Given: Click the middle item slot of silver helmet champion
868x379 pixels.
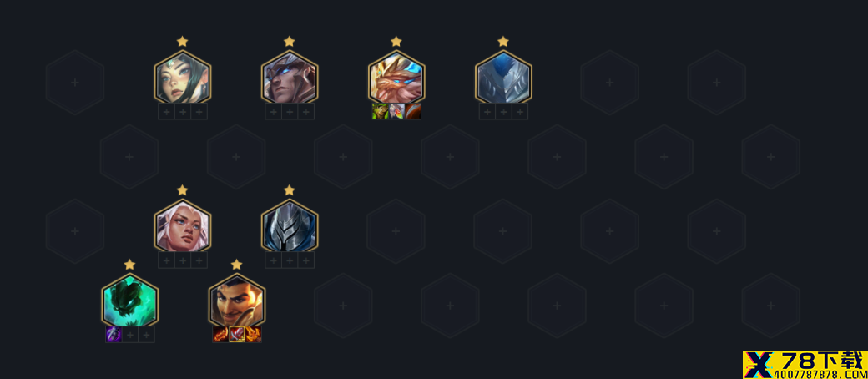Looking at the screenshot, I should [x=290, y=260].
